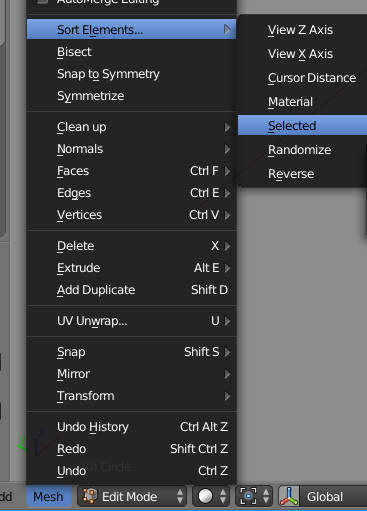Image resolution: width=367 pixels, height=511 pixels.
Task: Click the Symmetrize entry
Action: click(131, 96)
